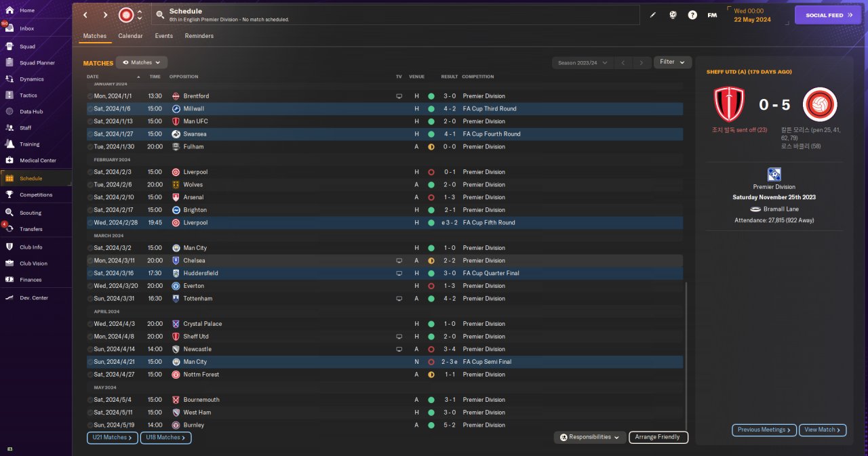
Task: Click the next season arrow
Action: 642,62
